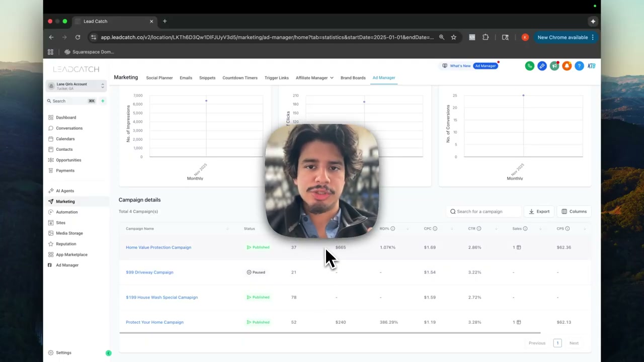Expand the Lane Qin's Account switcher
Viewport: 644px width, 362px height.
coord(76,86)
